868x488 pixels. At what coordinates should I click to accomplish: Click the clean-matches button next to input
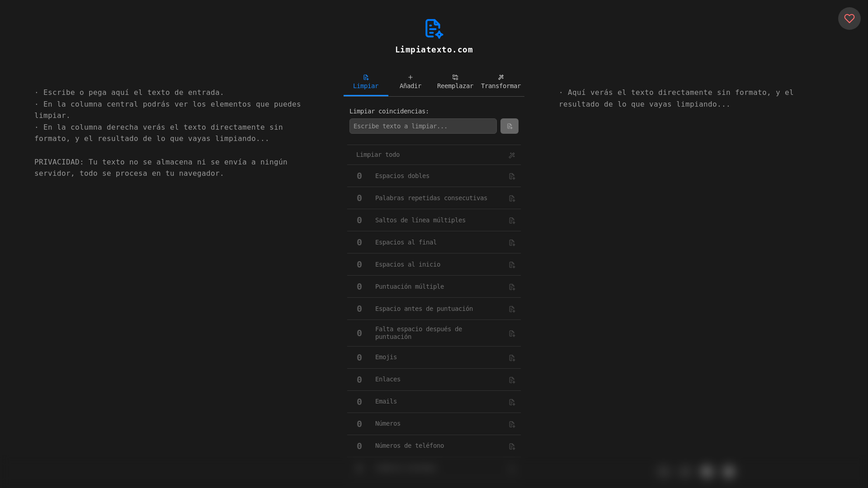509,126
